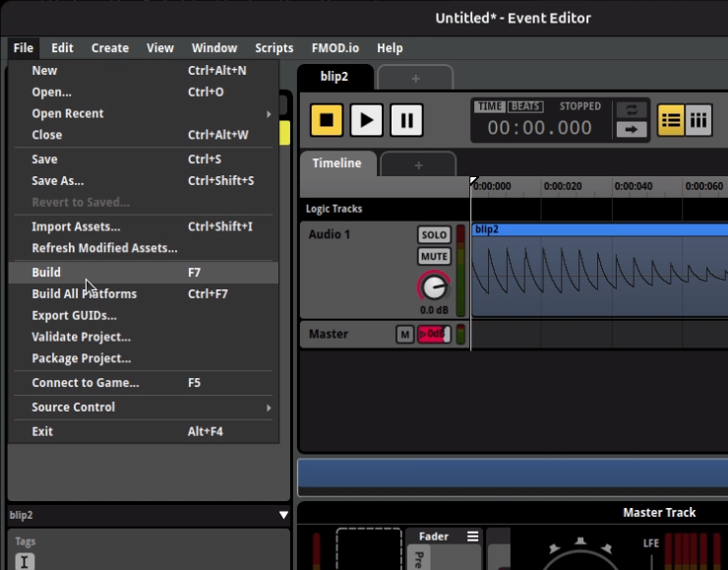Open the blip2 dropdown triangle
728x570 pixels.
click(283, 515)
